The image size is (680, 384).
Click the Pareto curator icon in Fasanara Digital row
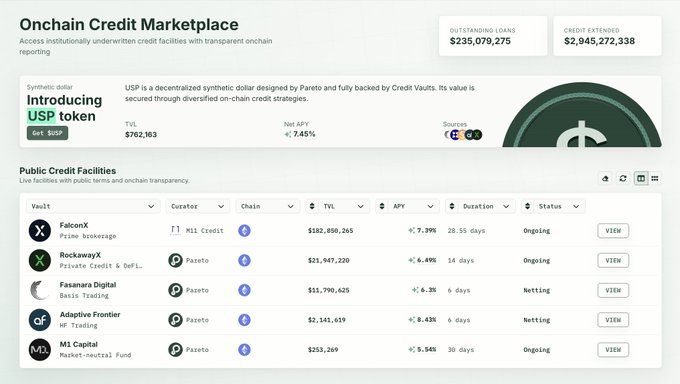pos(175,290)
